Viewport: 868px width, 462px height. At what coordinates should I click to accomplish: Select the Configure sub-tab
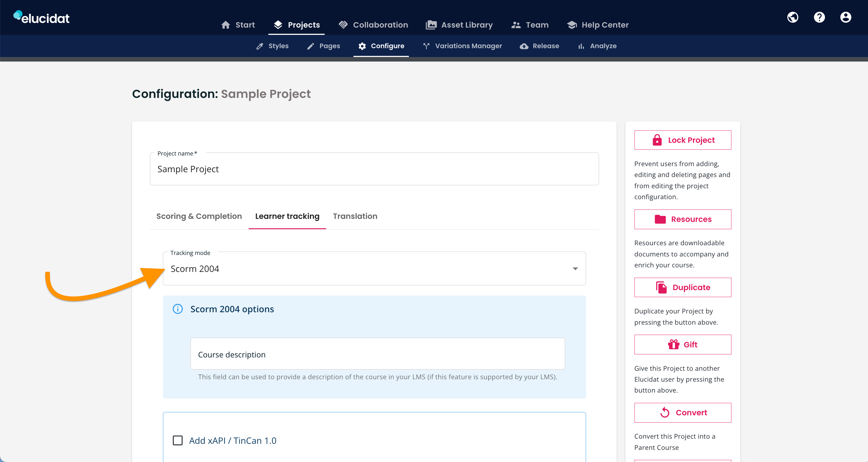pos(381,46)
